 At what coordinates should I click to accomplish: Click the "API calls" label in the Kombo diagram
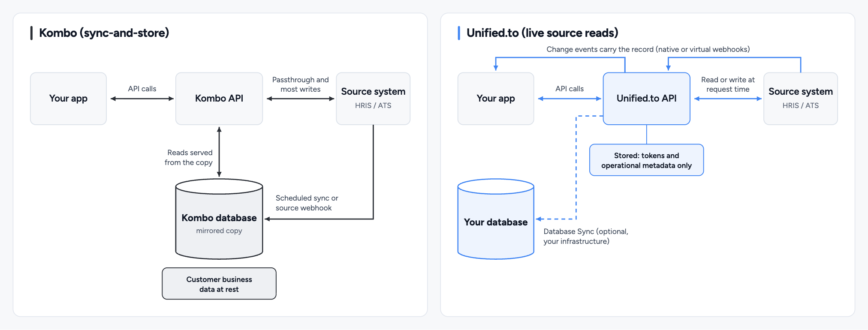pos(142,89)
